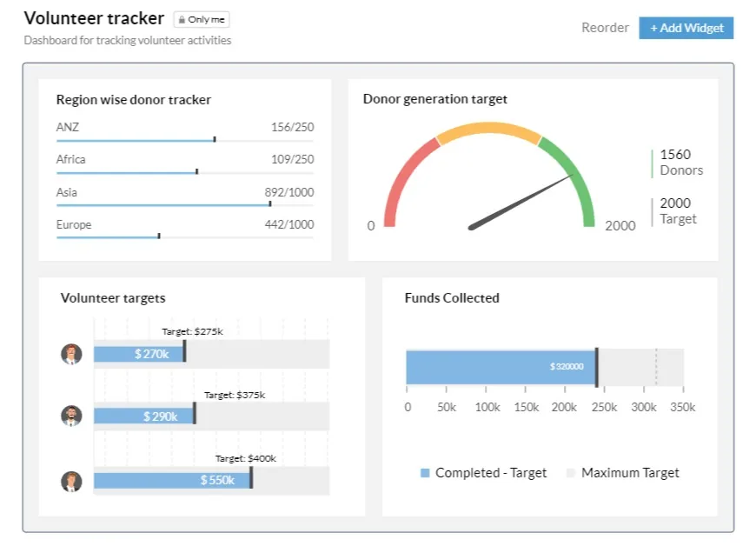Click the donor gauge needle
Image resolution: width=756 pixels, height=553 pixels.
click(521, 202)
